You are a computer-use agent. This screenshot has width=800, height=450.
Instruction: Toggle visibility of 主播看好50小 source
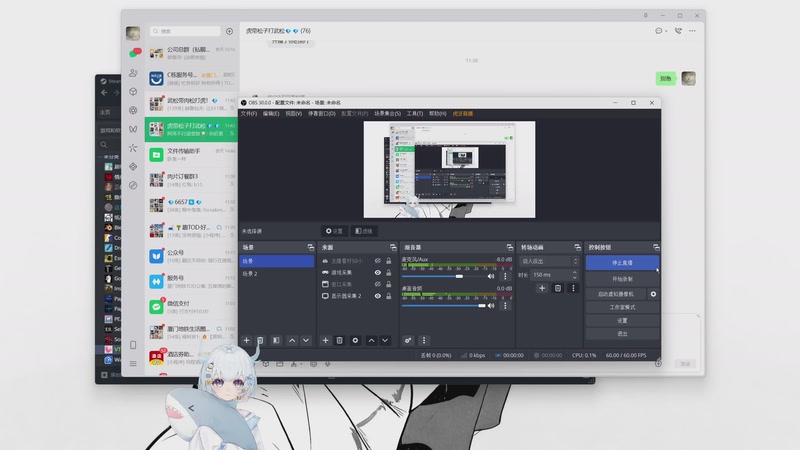[x=378, y=261]
